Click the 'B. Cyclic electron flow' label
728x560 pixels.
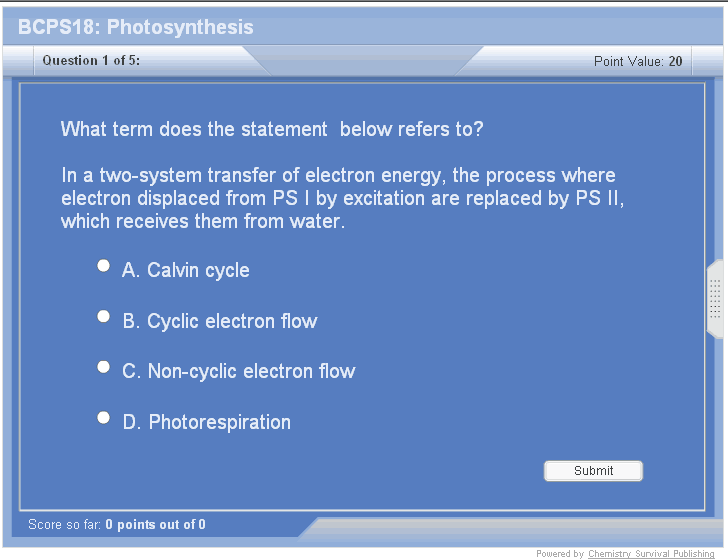pyautogui.click(x=220, y=321)
